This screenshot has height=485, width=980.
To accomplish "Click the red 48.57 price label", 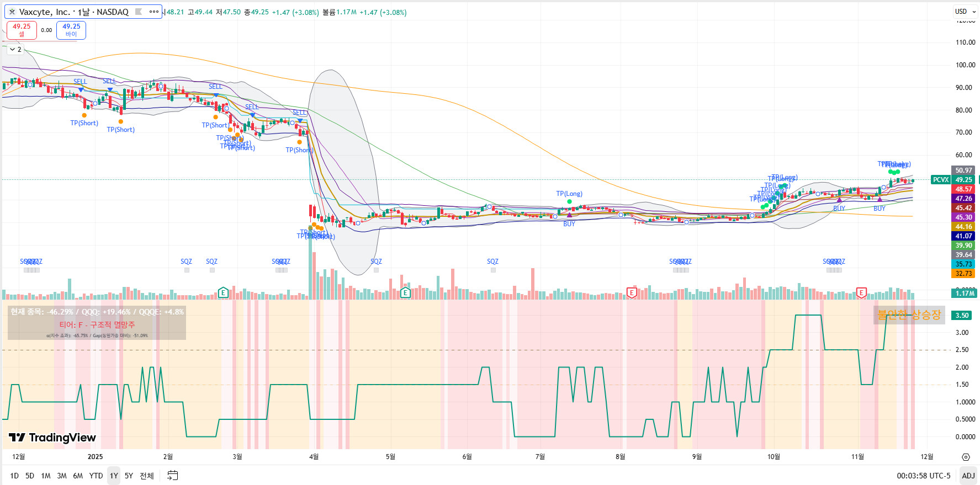I will pyautogui.click(x=963, y=189).
